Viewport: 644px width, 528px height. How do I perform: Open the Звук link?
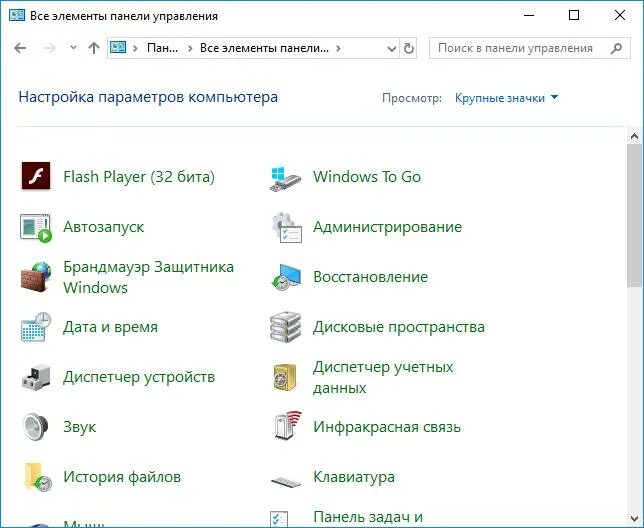click(80, 427)
